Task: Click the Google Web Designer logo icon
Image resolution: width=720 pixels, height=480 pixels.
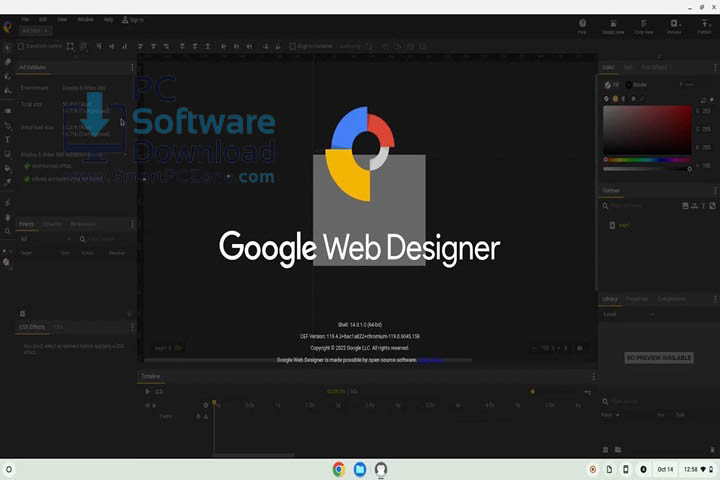Action: tap(7, 26)
